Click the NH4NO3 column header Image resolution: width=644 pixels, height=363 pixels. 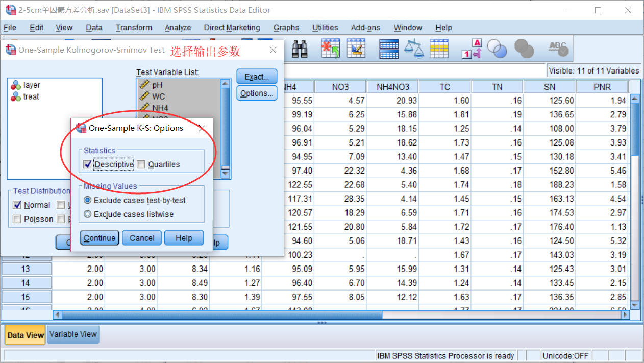[x=392, y=87]
